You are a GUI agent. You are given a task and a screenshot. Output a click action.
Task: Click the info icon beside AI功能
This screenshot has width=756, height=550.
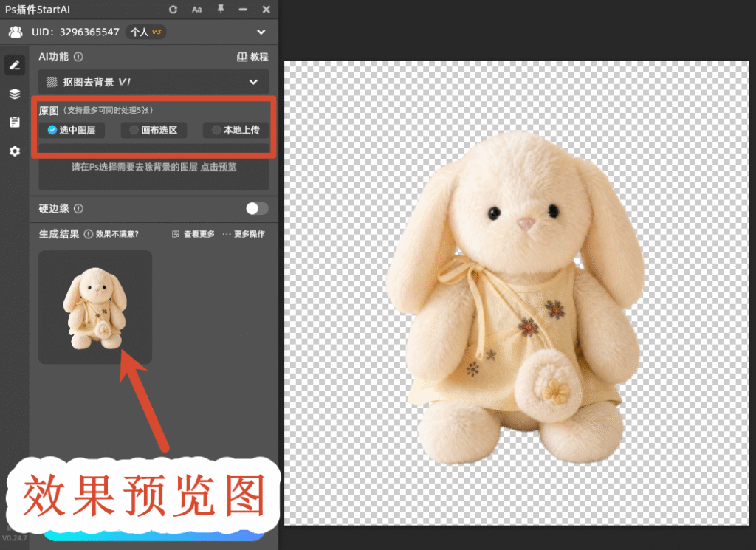[78, 57]
